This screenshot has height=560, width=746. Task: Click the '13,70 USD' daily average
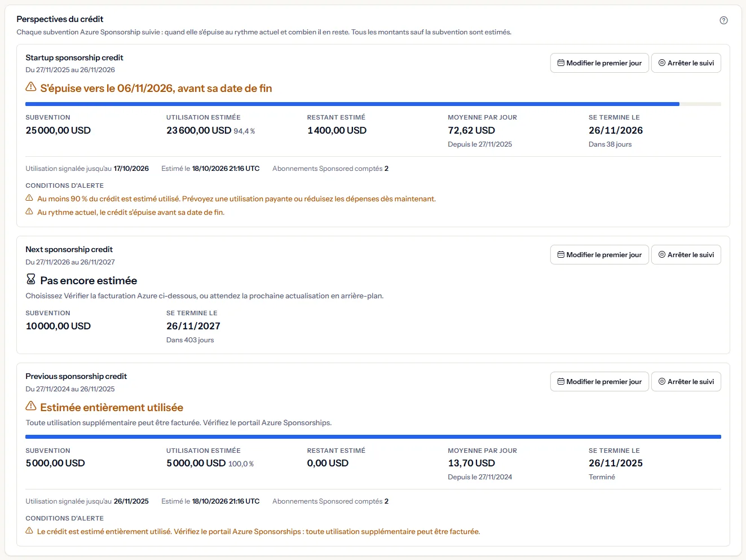[x=471, y=463]
